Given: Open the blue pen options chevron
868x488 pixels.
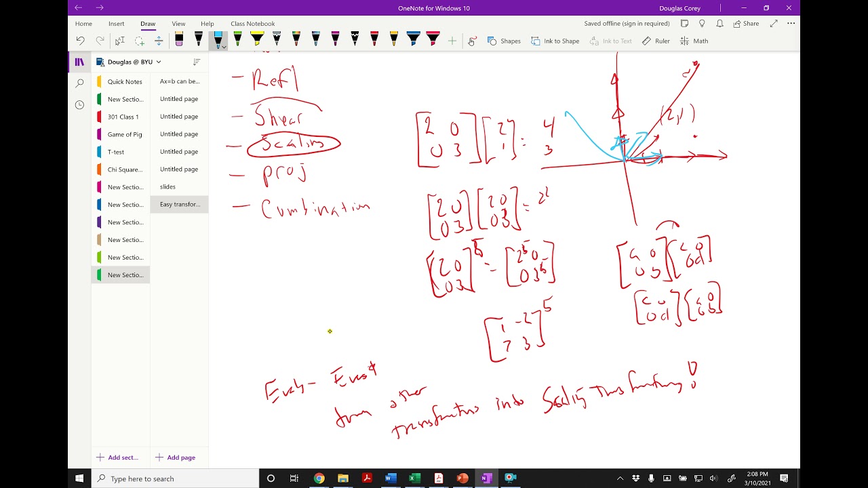Looking at the screenshot, I should pyautogui.click(x=223, y=46).
